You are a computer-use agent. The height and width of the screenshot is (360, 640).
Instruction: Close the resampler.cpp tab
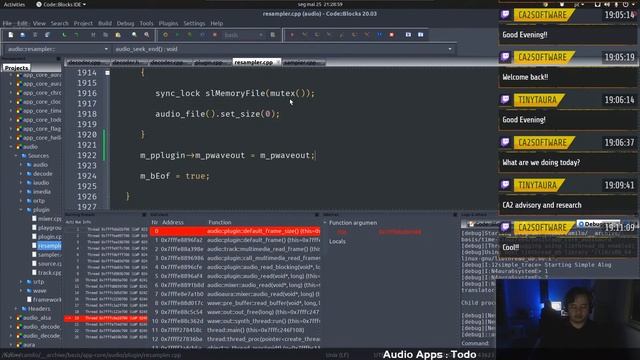tap(278, 62)
